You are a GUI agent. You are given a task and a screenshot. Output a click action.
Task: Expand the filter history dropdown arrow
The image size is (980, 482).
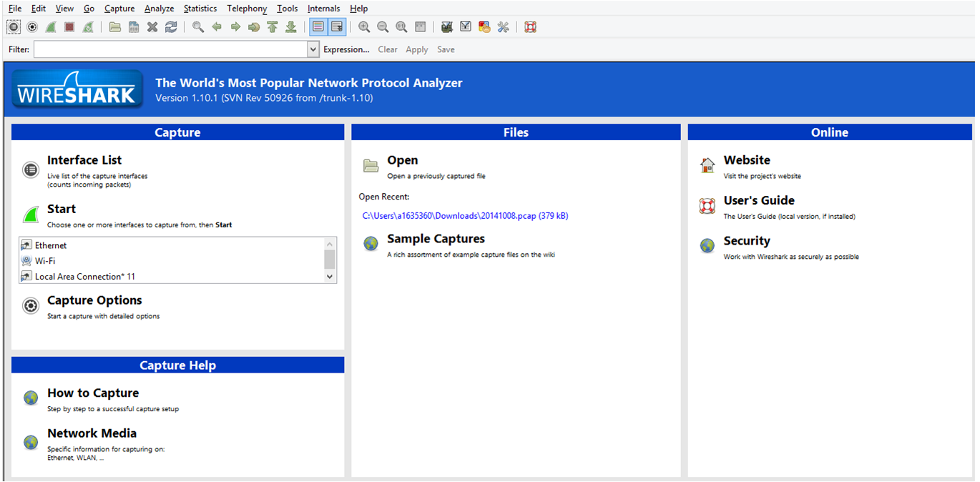pyautogui.click(x=313, y=49)
